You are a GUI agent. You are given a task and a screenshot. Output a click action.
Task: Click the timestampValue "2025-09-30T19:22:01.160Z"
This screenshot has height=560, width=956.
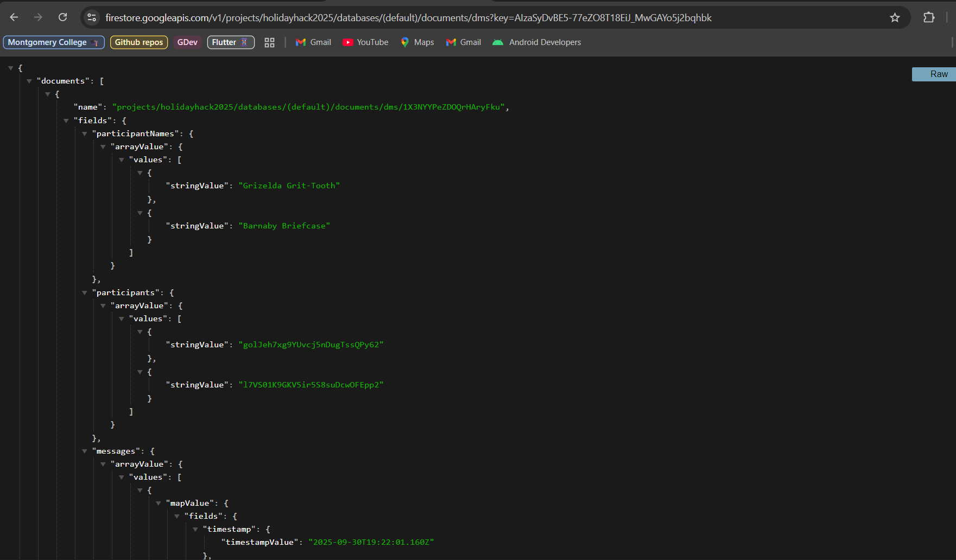[371, 542]
